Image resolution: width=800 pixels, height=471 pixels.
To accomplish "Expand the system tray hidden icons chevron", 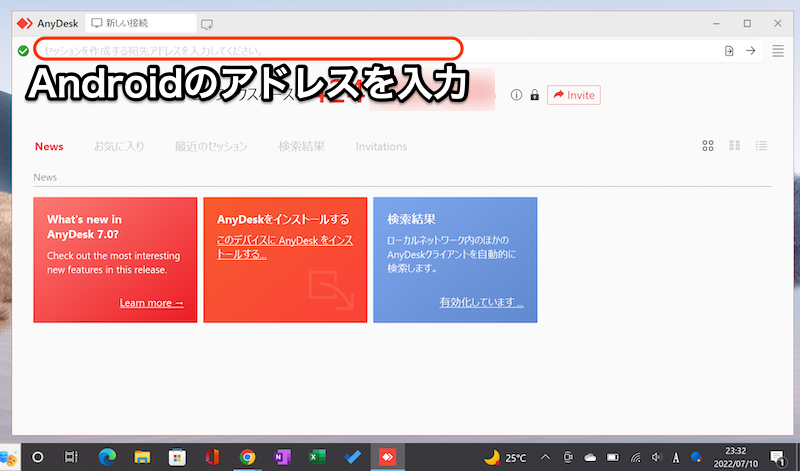I will tap(545, 457).
